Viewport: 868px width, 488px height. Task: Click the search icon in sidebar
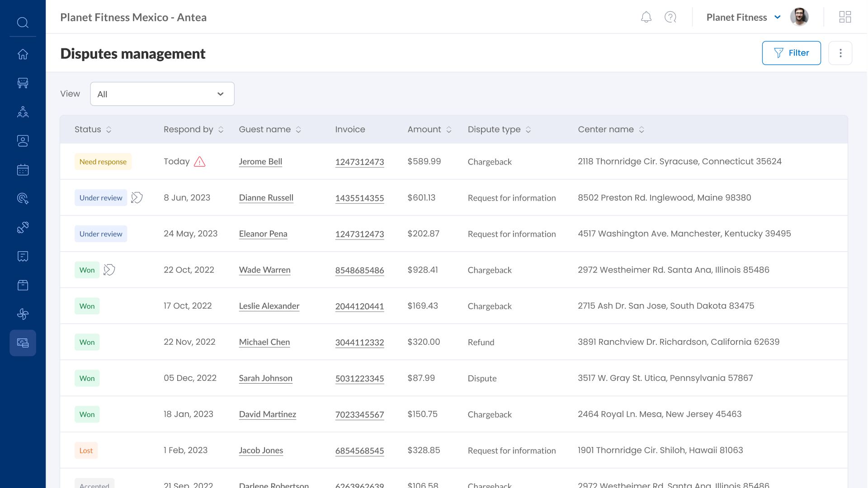23,22
